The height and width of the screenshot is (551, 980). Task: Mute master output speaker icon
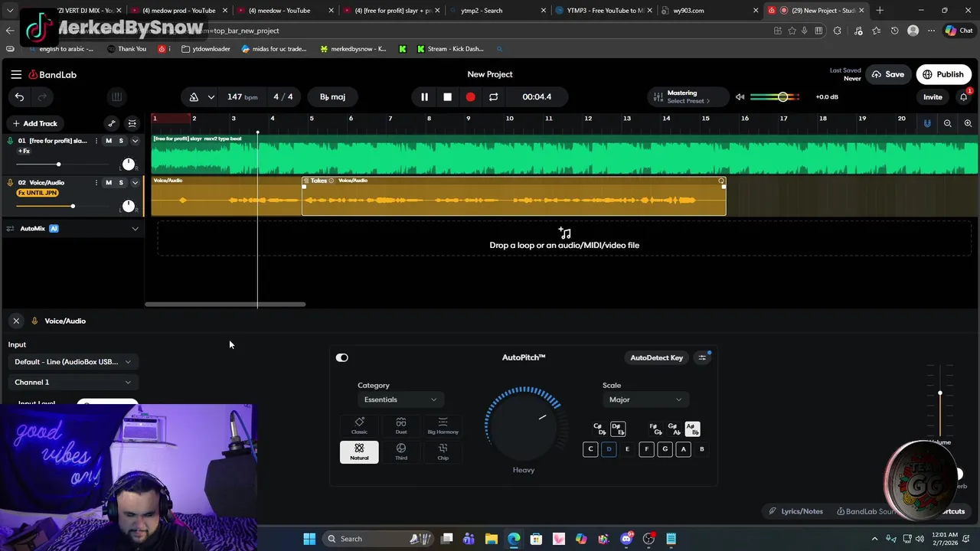coord(740,97)
